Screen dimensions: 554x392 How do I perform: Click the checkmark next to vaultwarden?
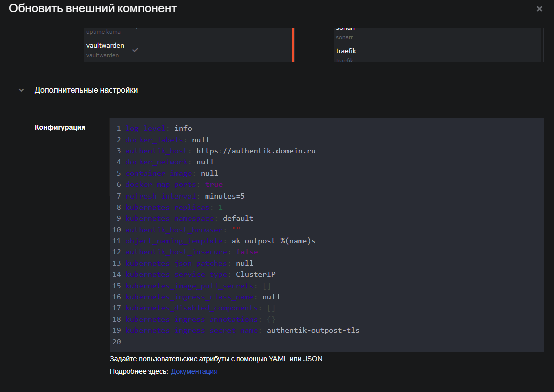[x=135, y=50]
